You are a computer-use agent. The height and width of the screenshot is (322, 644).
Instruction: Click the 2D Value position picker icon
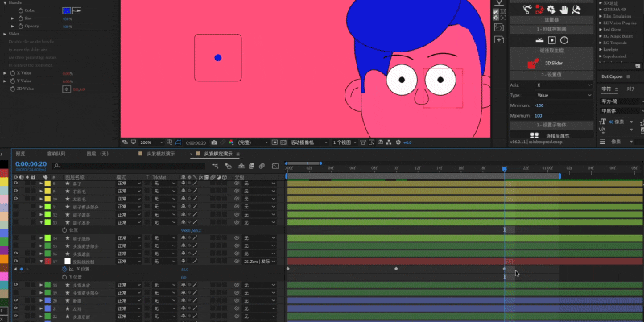point(66,89)
